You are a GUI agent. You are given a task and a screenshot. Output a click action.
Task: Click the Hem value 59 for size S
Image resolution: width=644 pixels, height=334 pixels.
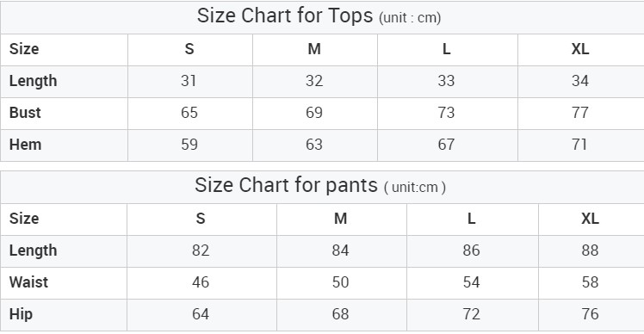(189, 145)
